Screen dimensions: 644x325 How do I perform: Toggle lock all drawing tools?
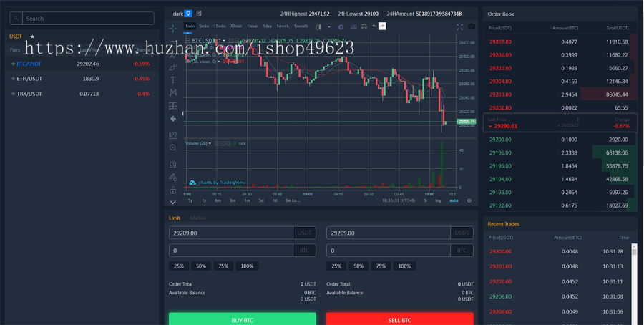[173, 190]
